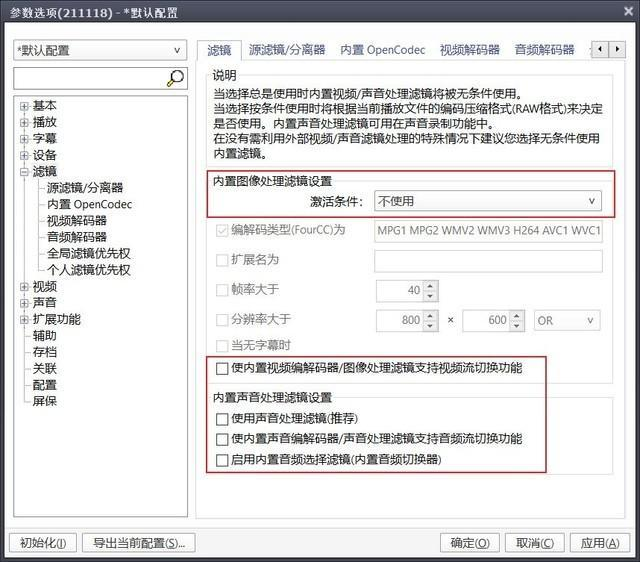Image resolution: width=640 pixels, height=562 pixels.
Task: Expand the 基本 tree node
Action: [24, 106]
